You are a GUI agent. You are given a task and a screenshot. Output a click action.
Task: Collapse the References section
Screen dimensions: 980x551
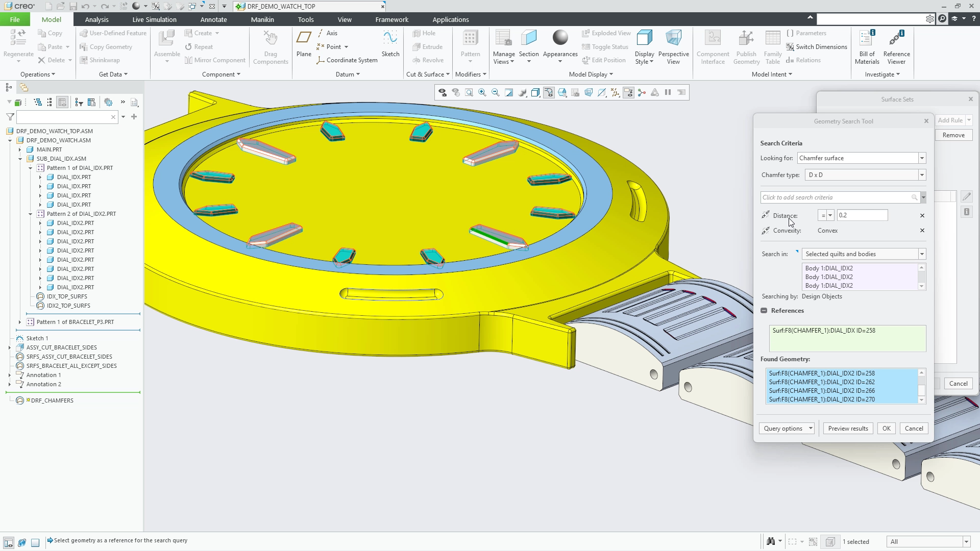764,311
